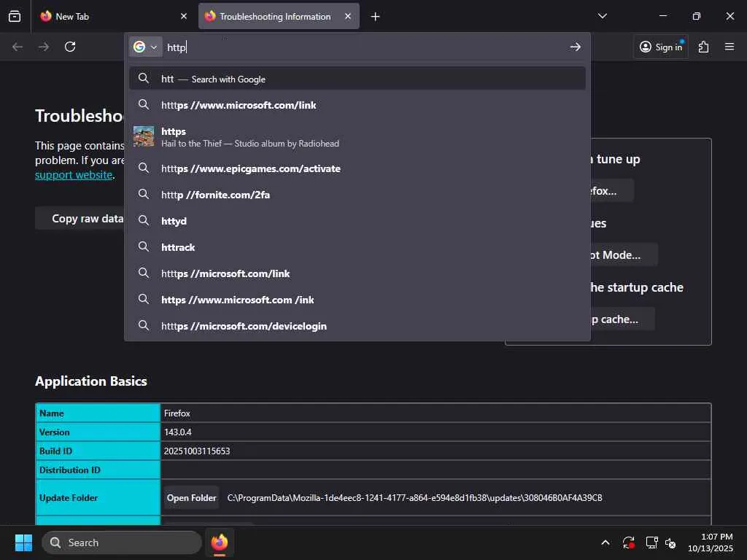Click the Open Folder button for Update Folder
Viewport: 747px width, 560px height.
pyautogui.click(x=192, y=497)
